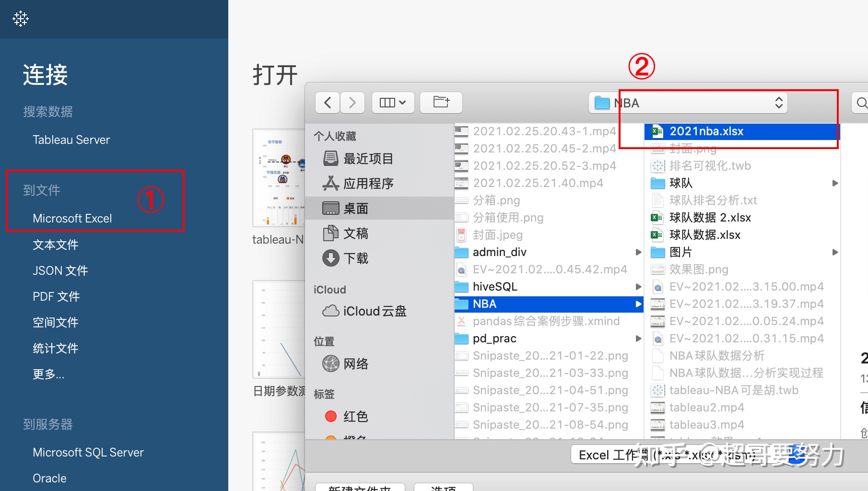The image size is (868, 491).
Task: Connect to Microsoft SQL Server
Action: click(x=88, y=453)
